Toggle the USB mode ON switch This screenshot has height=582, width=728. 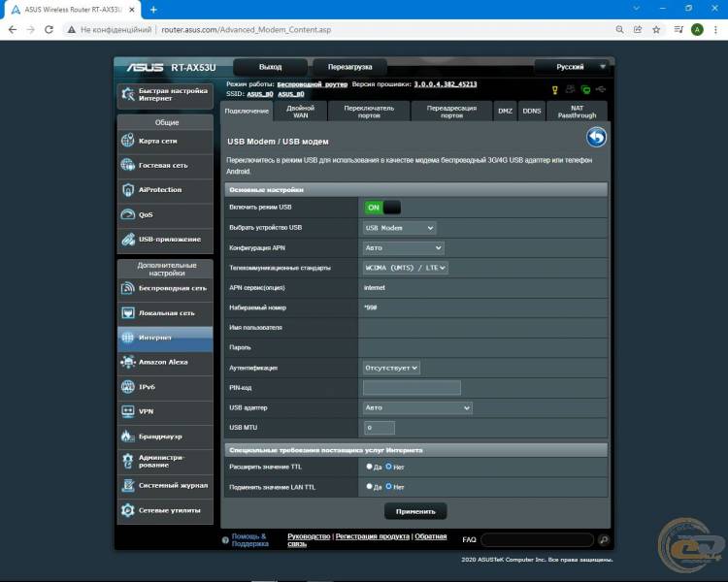coord(382,208)
